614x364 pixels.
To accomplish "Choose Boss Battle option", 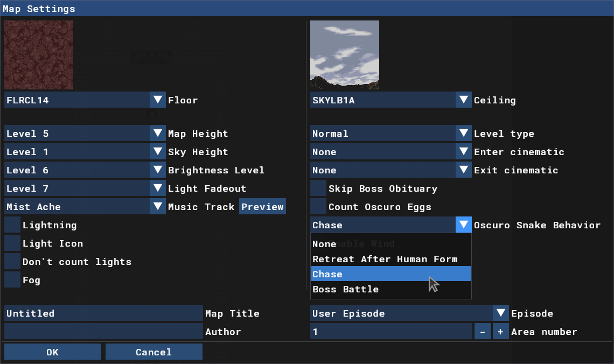I will click(x=391, y=289).
